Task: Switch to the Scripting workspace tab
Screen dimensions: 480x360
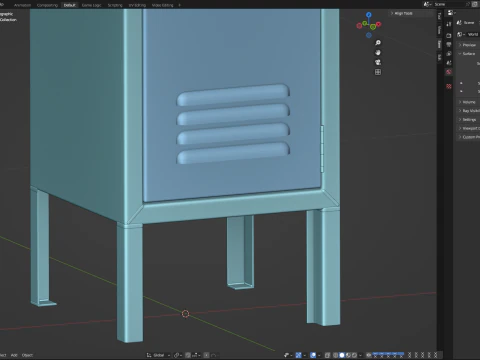Action: click(115, 5)
